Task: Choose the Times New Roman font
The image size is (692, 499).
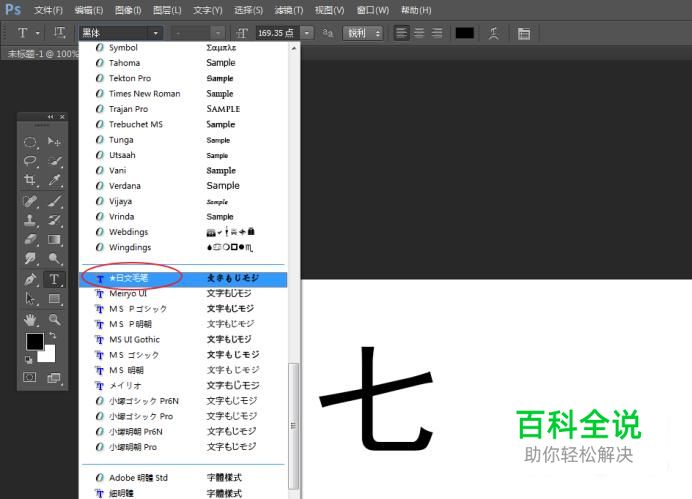Action: 183,94
